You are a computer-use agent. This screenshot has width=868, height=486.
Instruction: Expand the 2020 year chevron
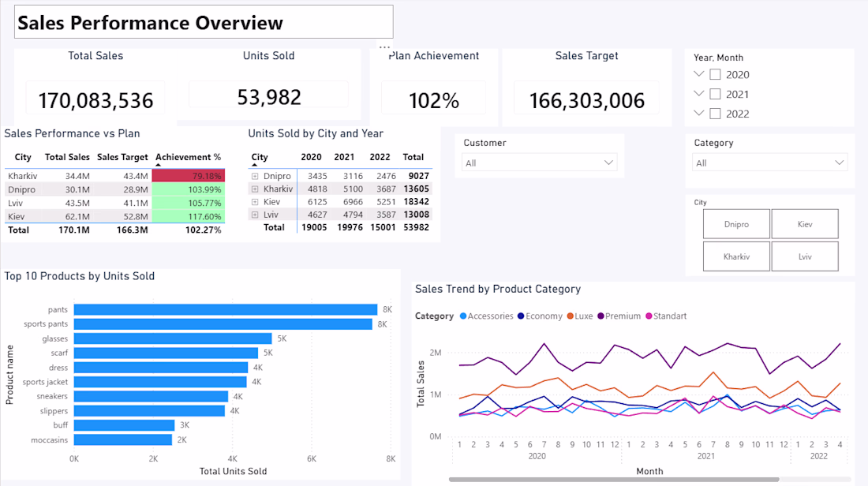point(698,73)
